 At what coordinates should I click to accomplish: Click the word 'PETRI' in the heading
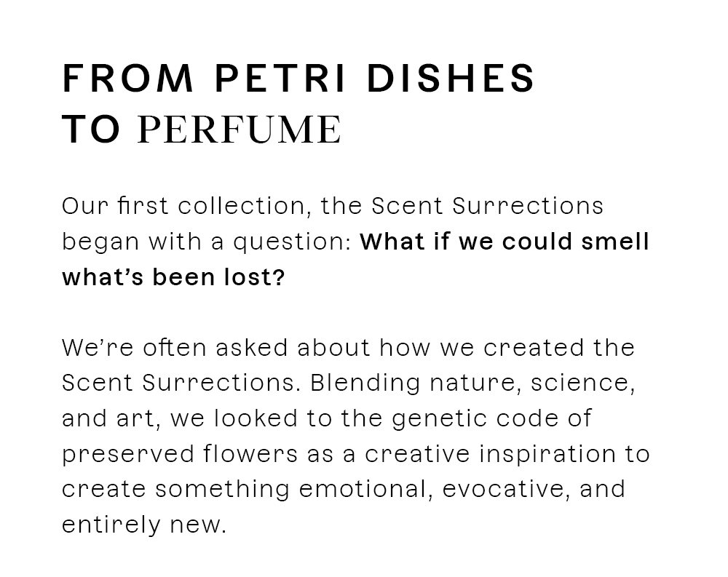click(x=280, y=79)
